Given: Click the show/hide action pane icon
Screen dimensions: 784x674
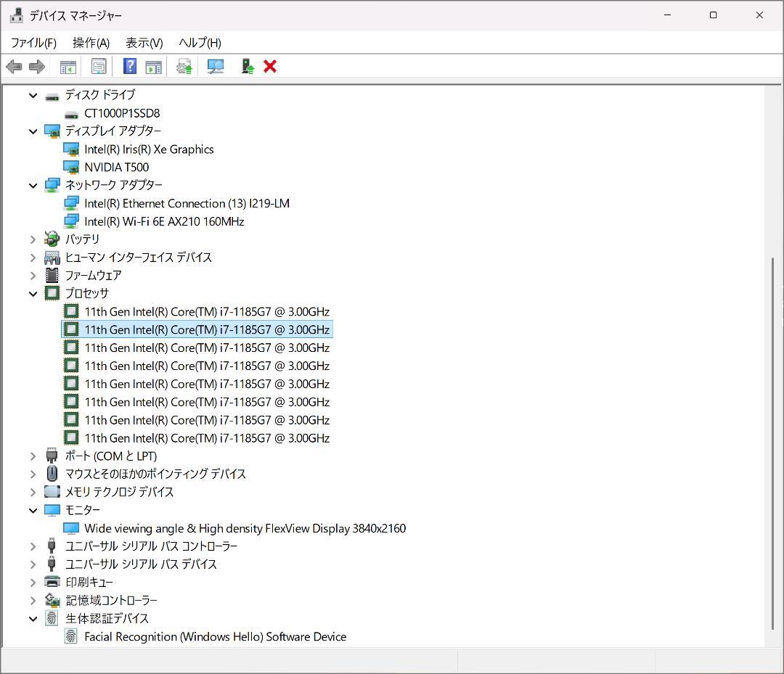Looking at the screenshot, I should (x=153, y=66).
